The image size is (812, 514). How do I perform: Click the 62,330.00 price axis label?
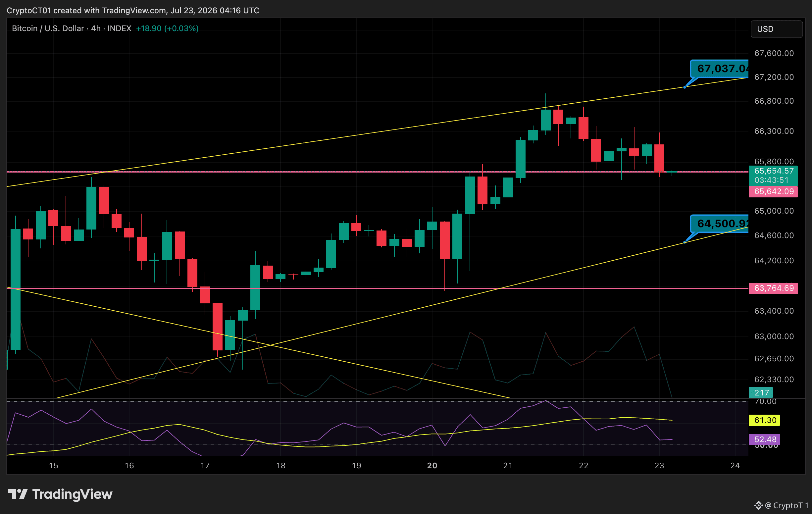tap(774, 380)
